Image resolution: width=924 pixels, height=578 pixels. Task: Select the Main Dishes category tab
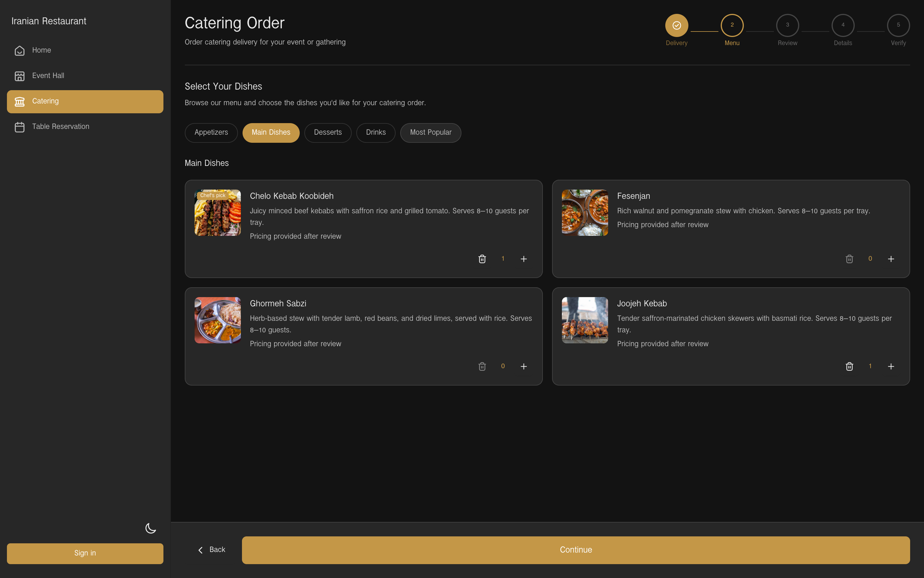[x=271, y=133]
